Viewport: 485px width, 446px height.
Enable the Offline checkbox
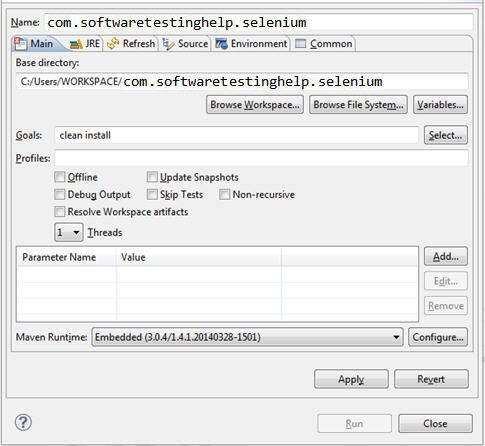point(60,177)
